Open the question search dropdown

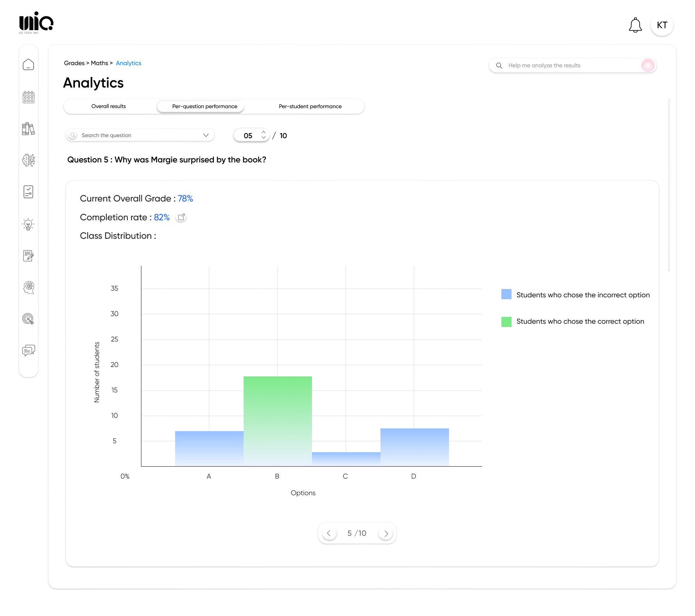(x=206, y=135)
